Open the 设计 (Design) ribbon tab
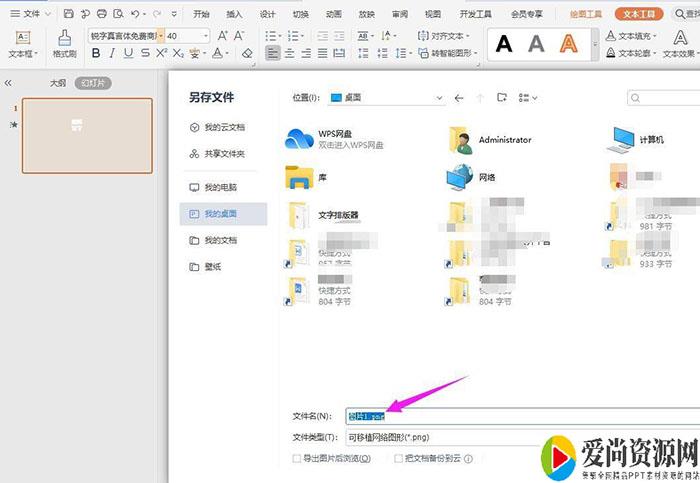The height and width of the screenshot is (483, 700). pyautogui.click(x=267, y=14)
